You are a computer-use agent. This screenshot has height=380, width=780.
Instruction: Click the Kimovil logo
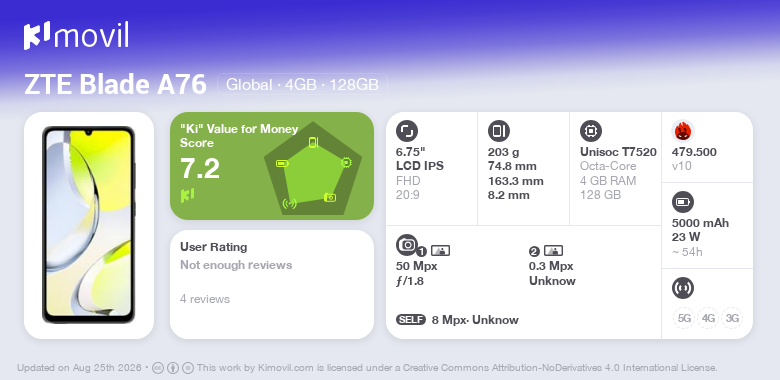pyautogui.click(x=76, y=36)
